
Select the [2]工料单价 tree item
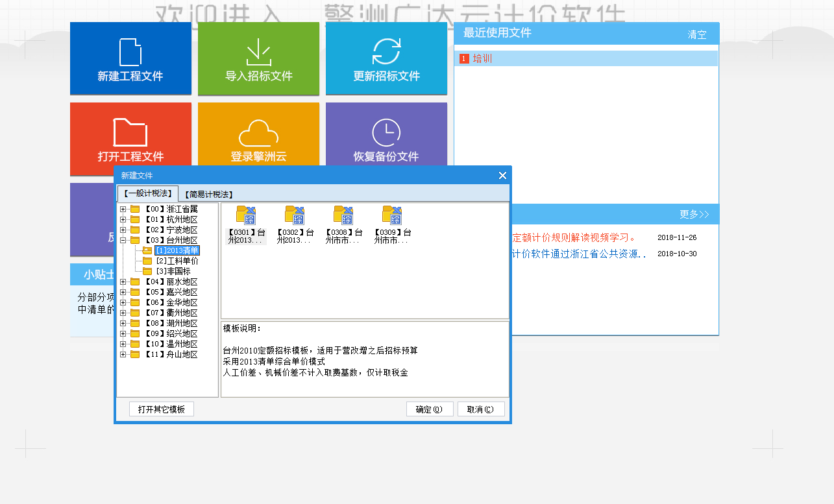(x=177, y=261)
